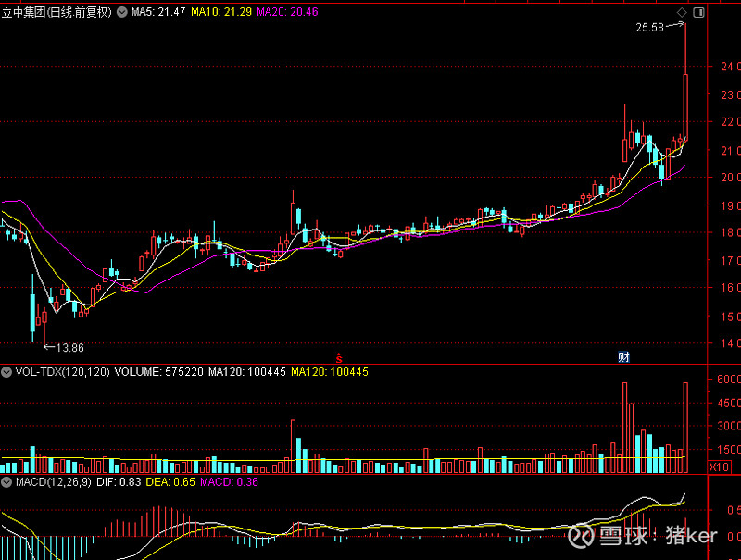Click the MACD(12,26,9) indicator name
Screen dimensions: 741x560
click(54, 482)
